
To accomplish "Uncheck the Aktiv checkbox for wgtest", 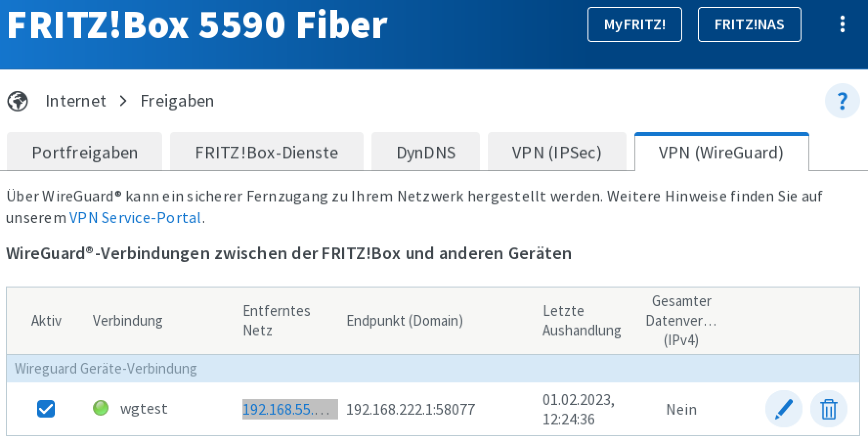I will pos(46,409).
